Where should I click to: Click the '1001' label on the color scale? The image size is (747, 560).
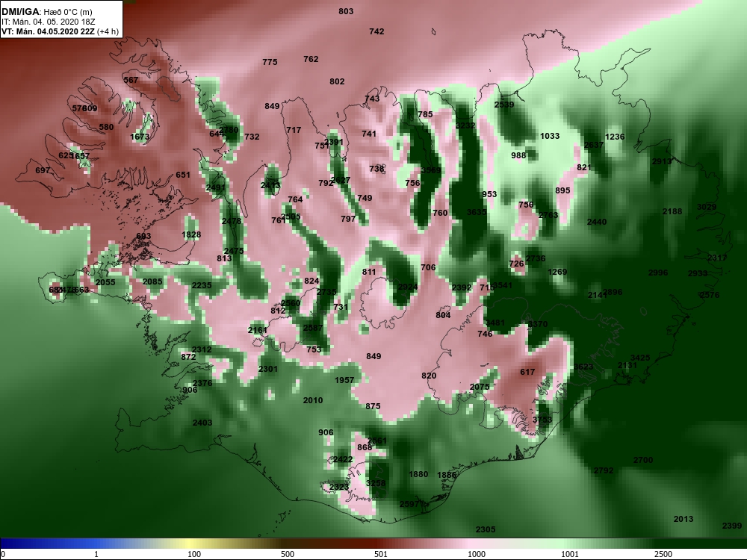click(570, 554)
